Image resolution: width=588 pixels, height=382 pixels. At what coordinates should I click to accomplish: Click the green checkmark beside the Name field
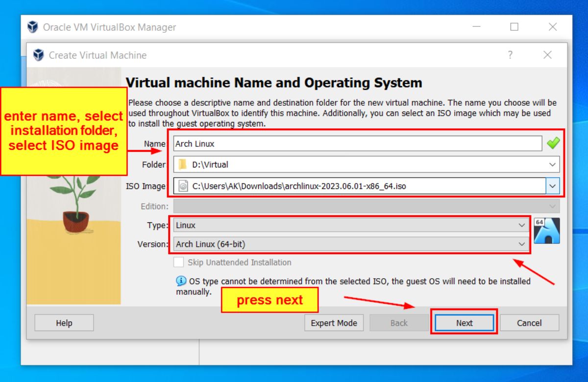553,143
